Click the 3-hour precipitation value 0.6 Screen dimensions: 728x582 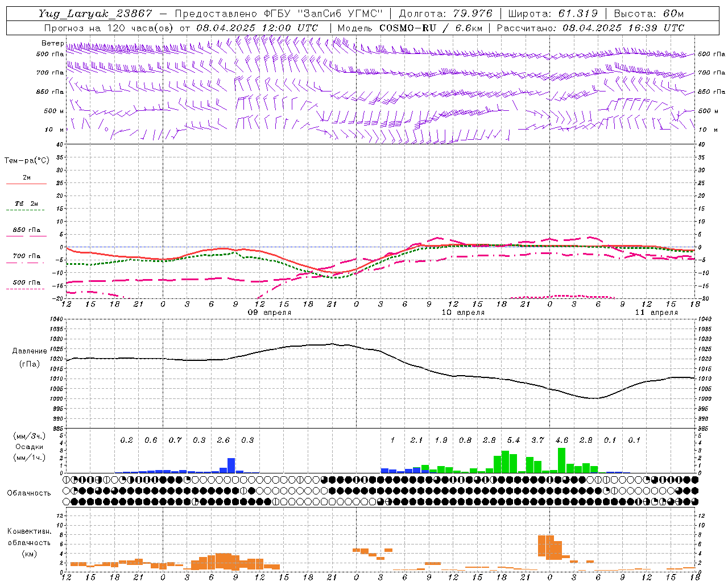pyautogui.click(x=151, y=440)
